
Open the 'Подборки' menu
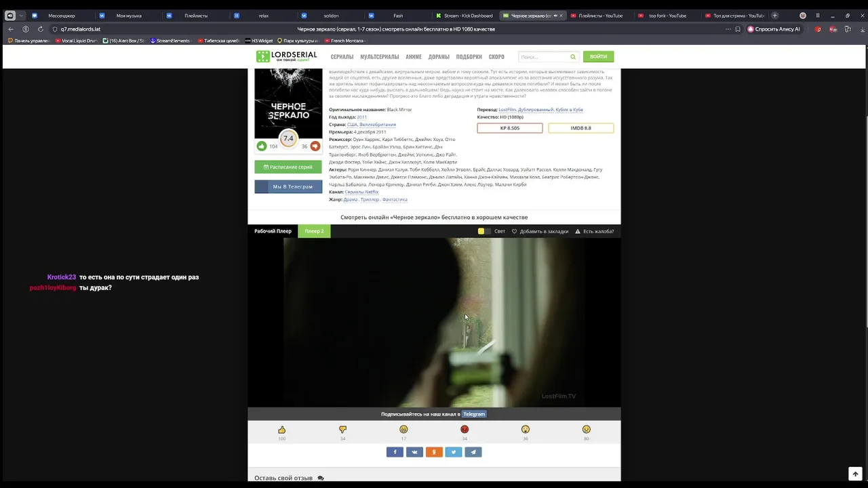tap(469, 57)
